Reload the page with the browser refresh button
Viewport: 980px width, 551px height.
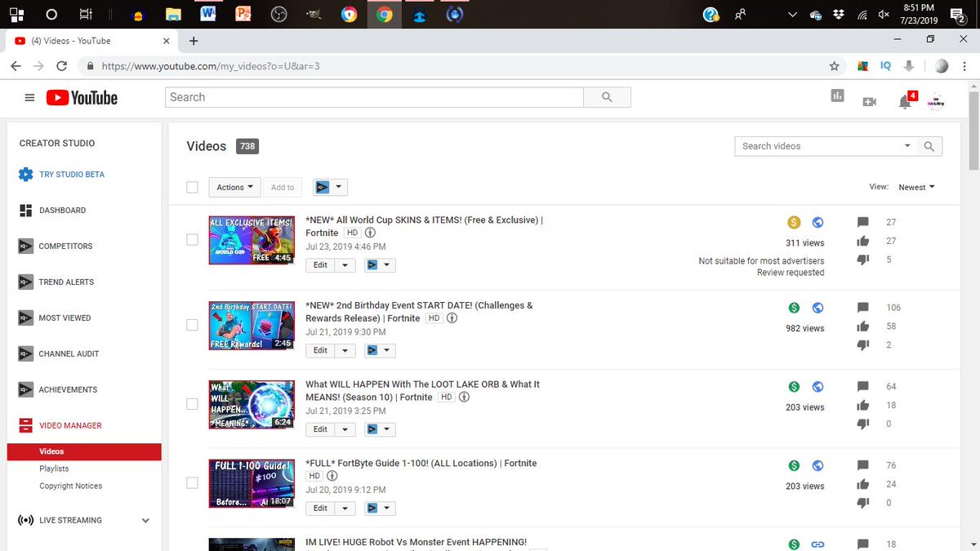click(x=60, y=66)
